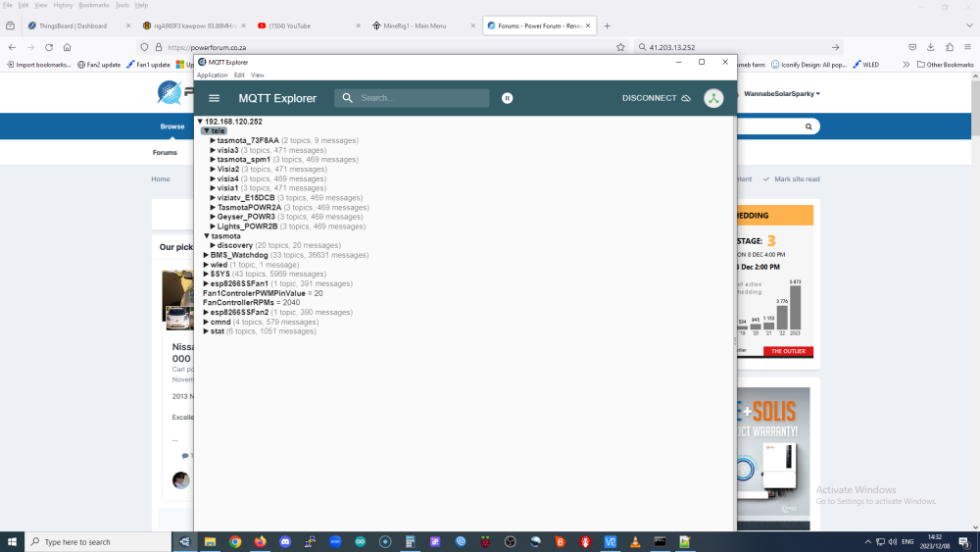The width and height of the screenshot is (980, 552).
Task: Open VLC media player from the taskbar
Action: pos(635,541)
